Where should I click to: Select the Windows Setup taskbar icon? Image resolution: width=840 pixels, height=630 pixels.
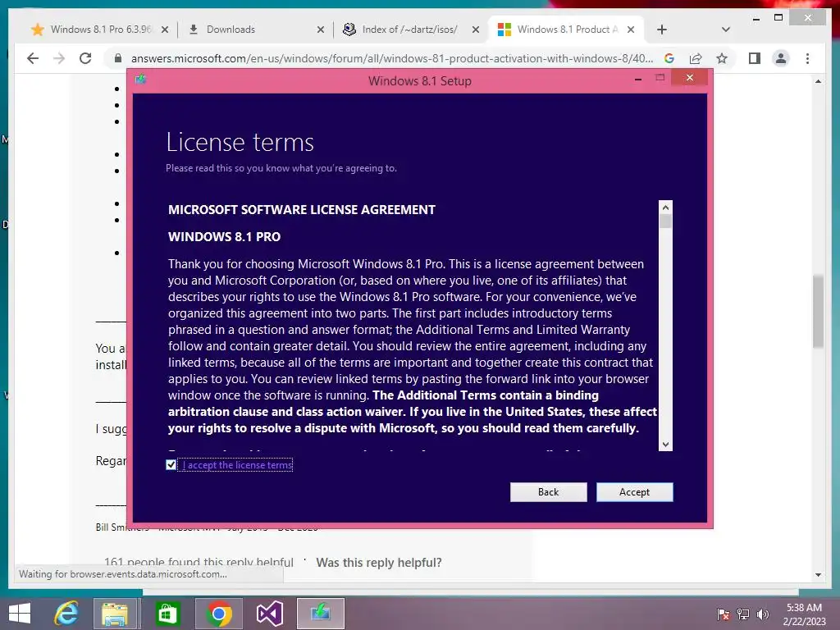tap(321, 614)
